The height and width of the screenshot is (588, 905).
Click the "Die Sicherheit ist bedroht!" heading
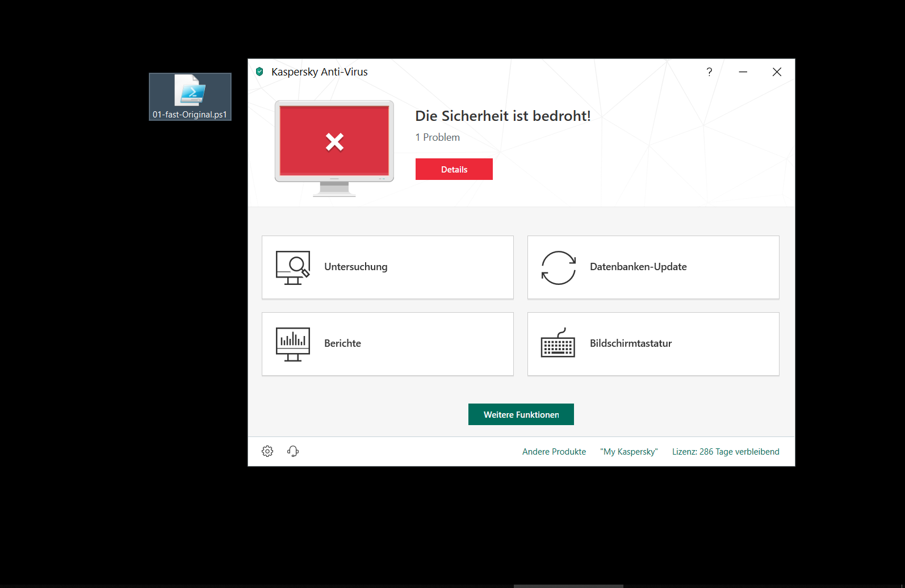[x=503, y=116]
